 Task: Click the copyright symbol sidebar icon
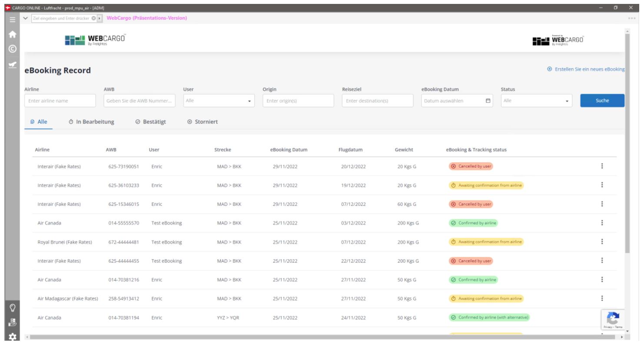coord(12,49)
